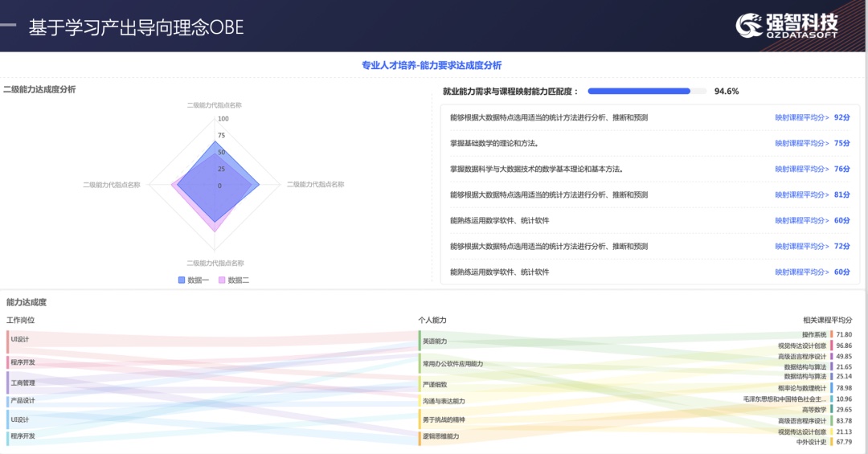Select the 工商管理 job node
Image resolution: width=868 pixels, height=454 pixels.
[23, 382]
